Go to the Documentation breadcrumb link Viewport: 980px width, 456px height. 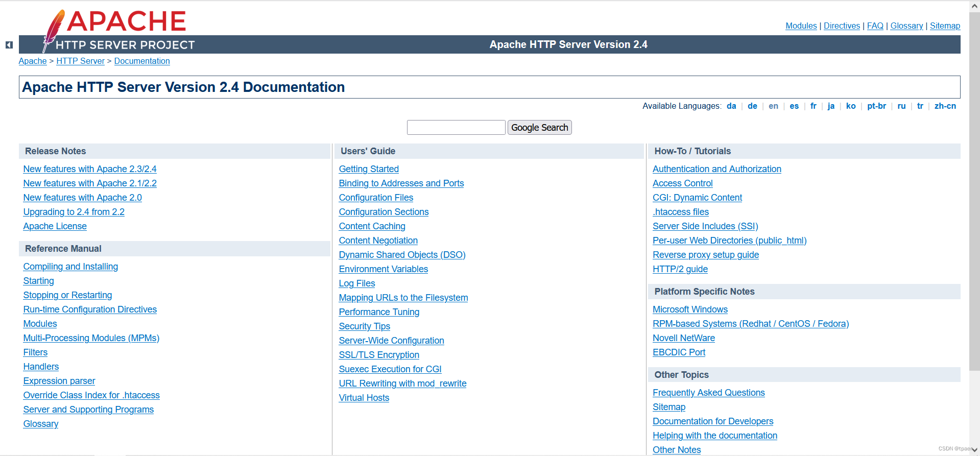[x=142, y=61]
